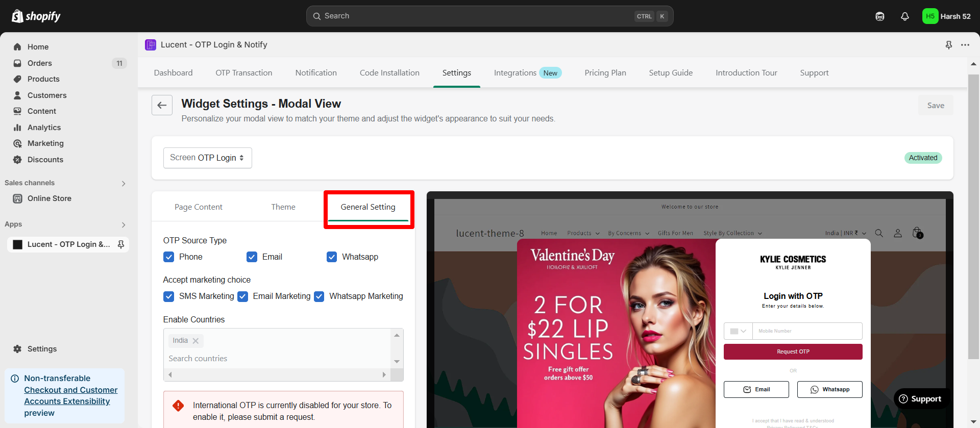Expand Sales channels section

[124, 183]
